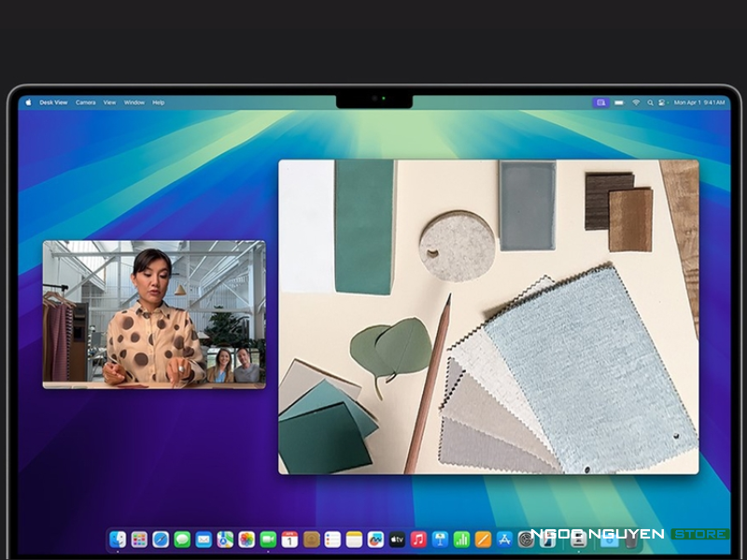Open Launchpad from the Dock
747x560 pixels.
click(139, 539)
